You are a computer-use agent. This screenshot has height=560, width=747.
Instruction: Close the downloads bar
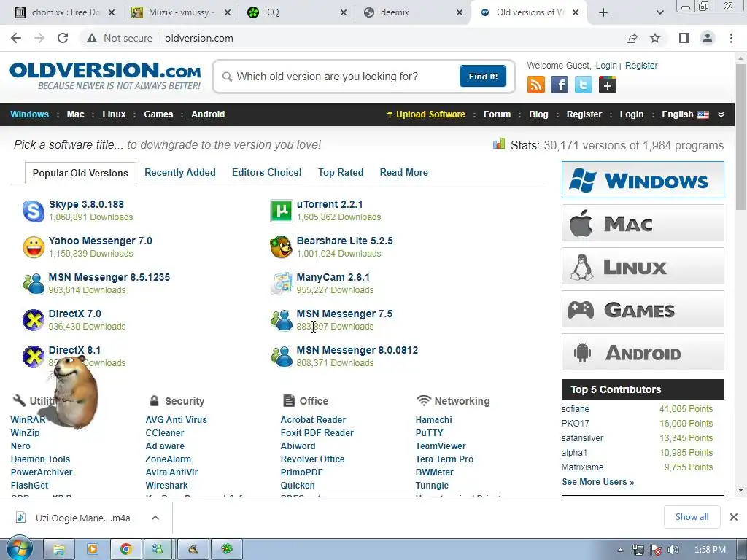coord(734,517)
